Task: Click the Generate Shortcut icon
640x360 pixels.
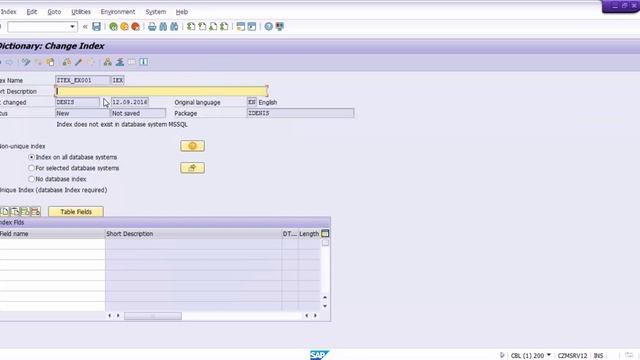Action: pyautogui.click(x=252, y=27)
